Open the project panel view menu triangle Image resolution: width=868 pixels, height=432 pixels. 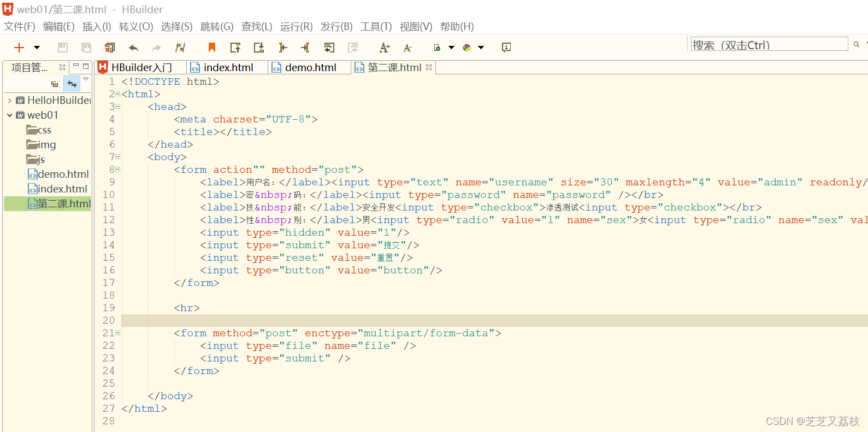point(86,79)
